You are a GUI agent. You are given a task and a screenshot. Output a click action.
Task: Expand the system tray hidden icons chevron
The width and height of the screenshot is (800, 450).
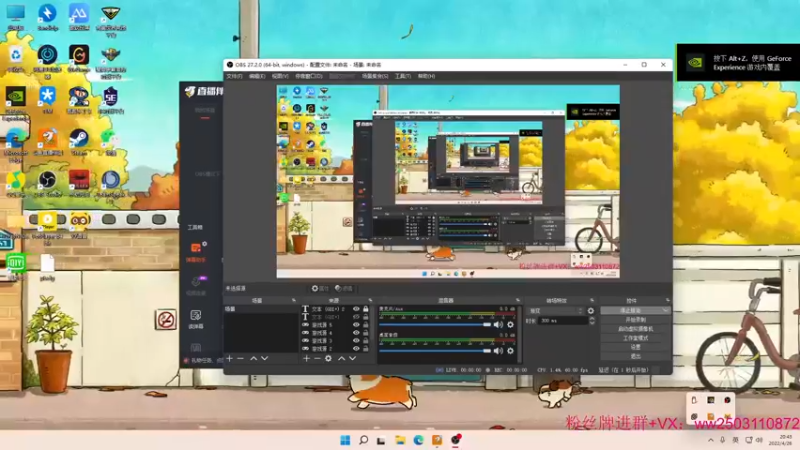(711, 440)
